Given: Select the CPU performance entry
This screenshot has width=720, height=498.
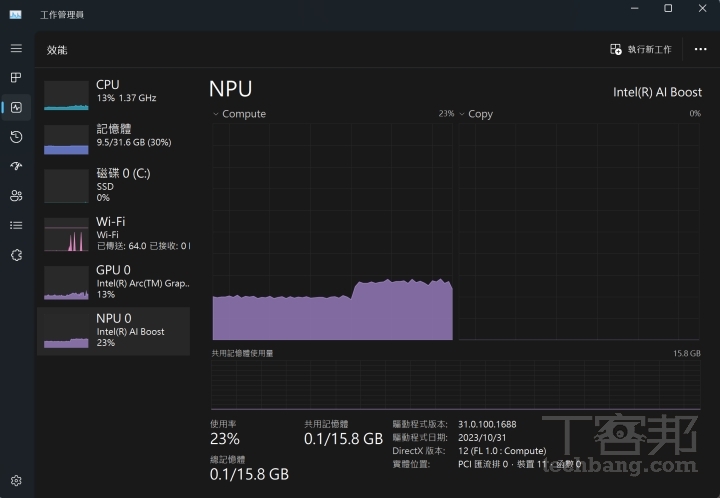Looking at the screenshot, I should click(x=113, y=95).
